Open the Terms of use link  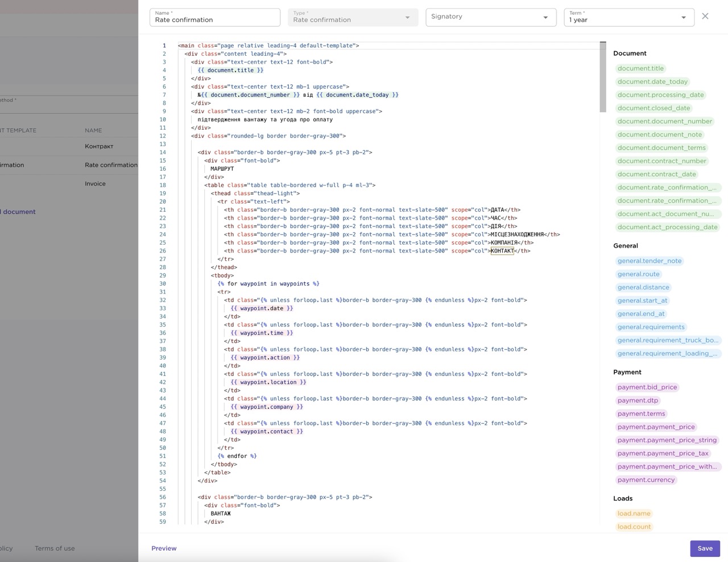point(55,548)
